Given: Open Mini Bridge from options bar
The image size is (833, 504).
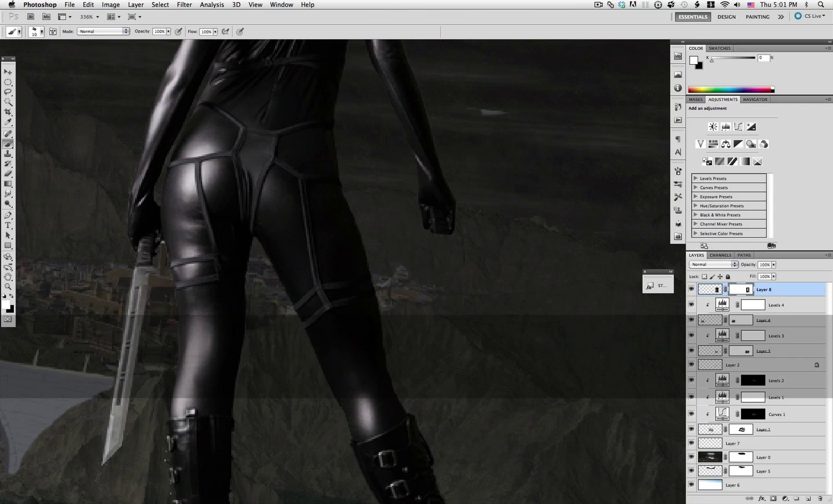Looking at the screenshot, I should coord(46,17).
